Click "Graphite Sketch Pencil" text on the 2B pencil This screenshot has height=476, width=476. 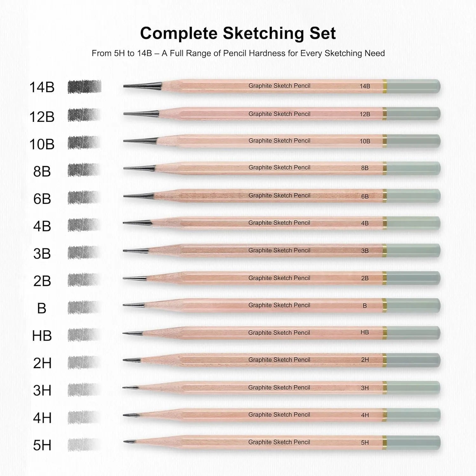point(279,278)
